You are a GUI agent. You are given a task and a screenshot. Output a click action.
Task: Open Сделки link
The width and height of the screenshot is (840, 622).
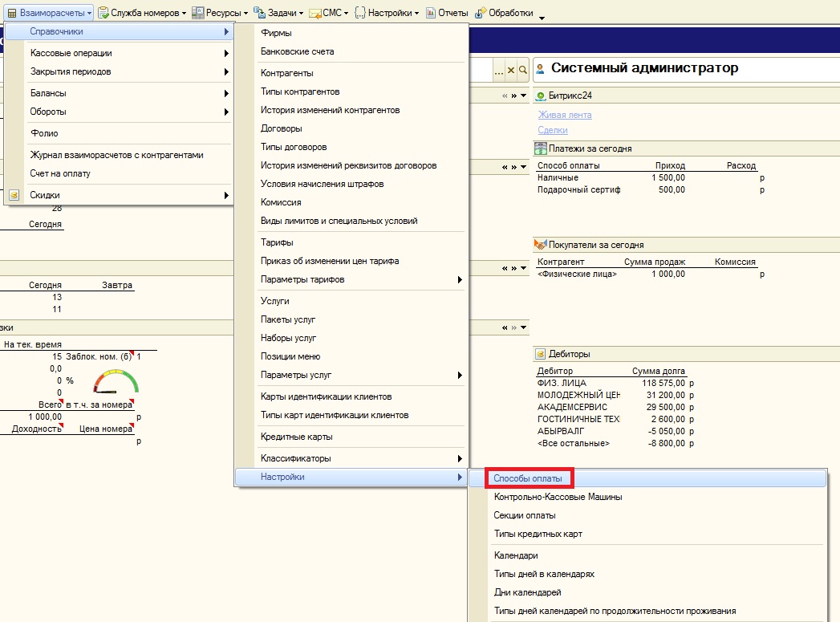point(552,130)
